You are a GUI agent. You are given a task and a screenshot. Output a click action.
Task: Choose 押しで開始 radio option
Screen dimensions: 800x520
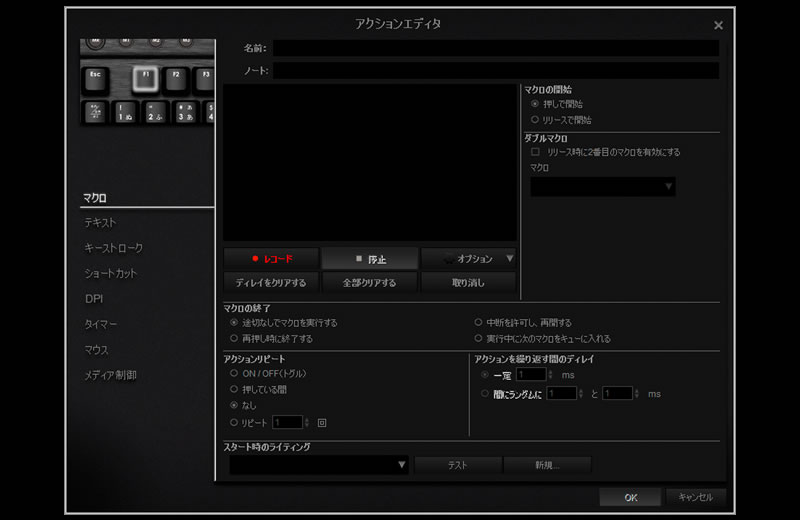tap(535, 104)
